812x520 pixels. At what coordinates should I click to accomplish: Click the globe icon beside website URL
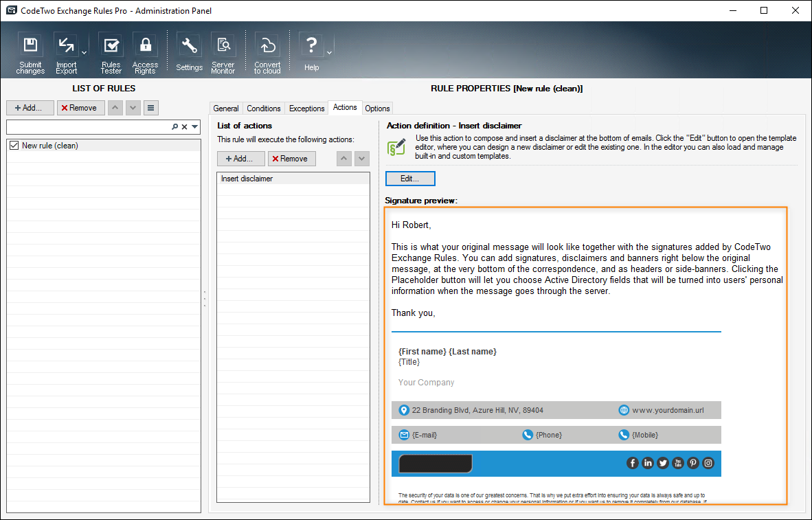pos(624,410)
